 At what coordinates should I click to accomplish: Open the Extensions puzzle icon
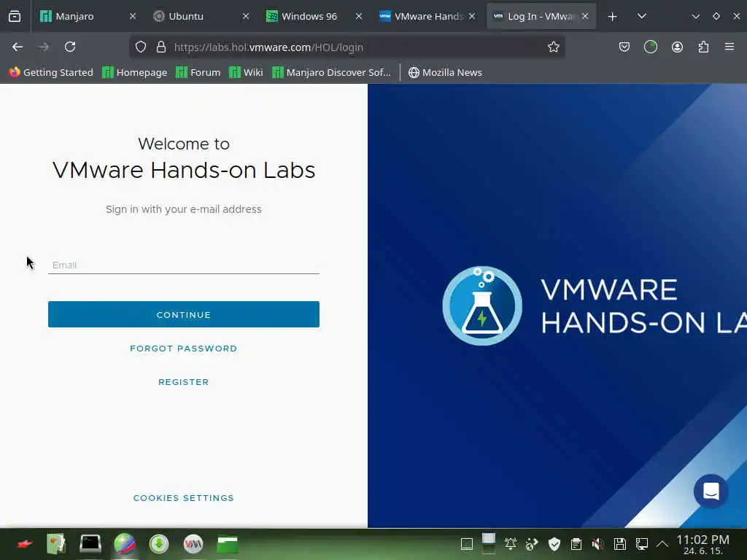pyautogui.click(x=703, y=47)
